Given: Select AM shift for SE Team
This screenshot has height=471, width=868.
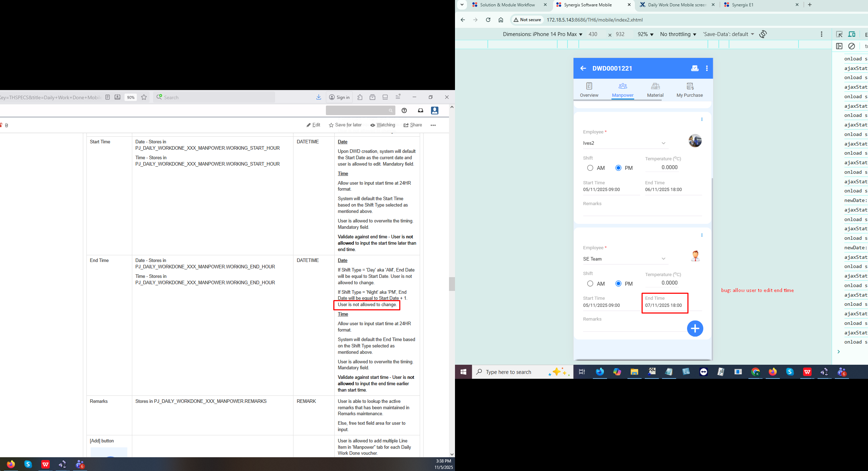Looking at the screenshot, I should [x=590, y=284].
